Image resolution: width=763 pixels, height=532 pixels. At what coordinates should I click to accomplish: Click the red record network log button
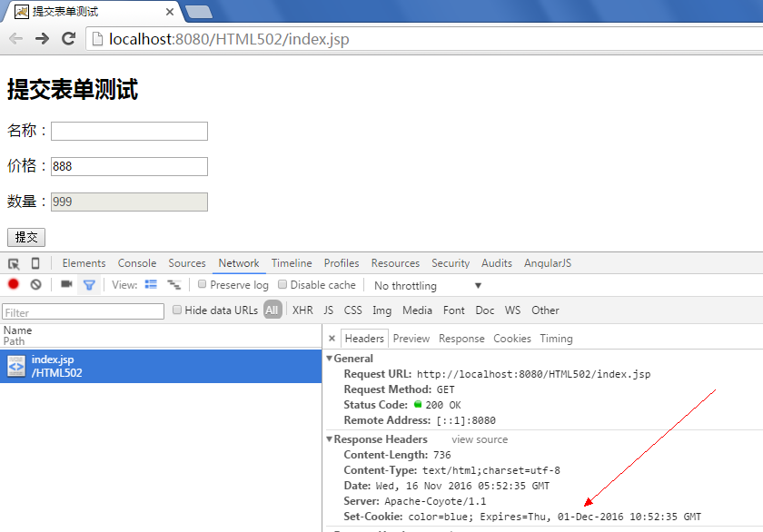point(14,284)
